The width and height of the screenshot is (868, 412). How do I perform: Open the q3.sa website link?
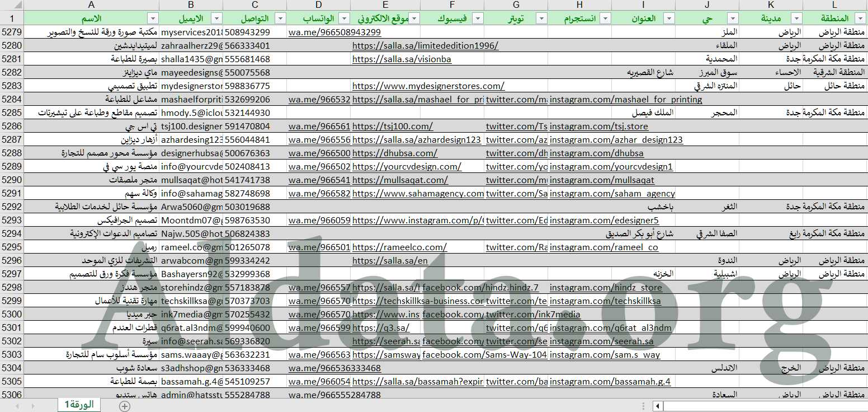pos(381,328)
